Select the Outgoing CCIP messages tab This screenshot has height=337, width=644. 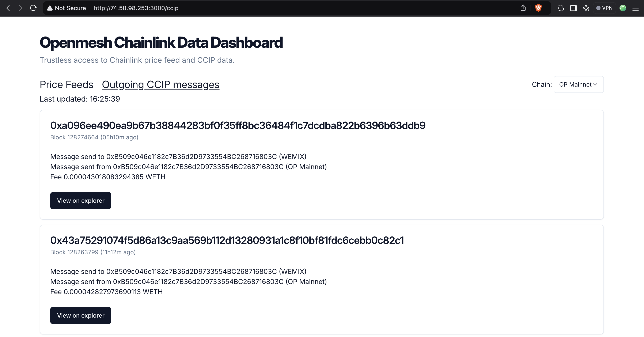coord(160,84)
